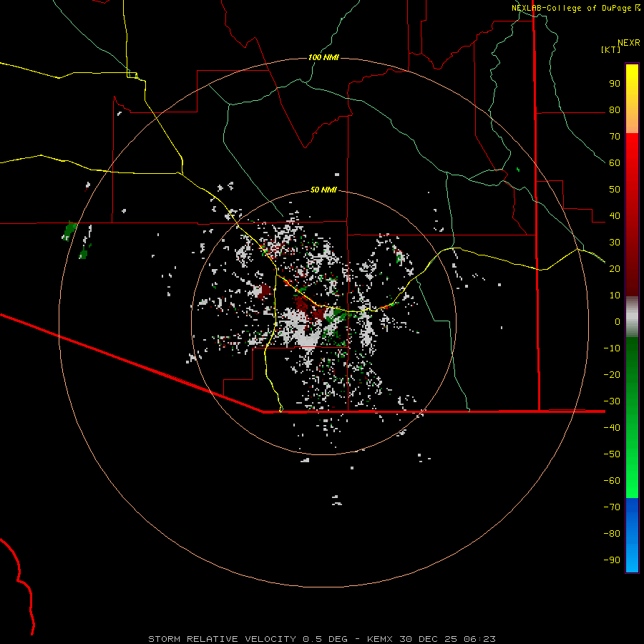Select the 90 value on velocity scale

615,84
